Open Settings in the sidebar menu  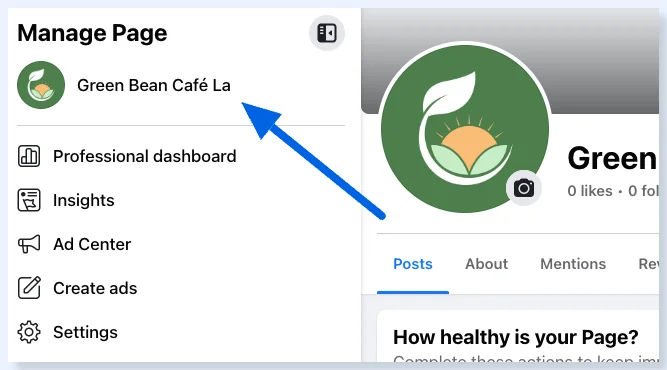point(86,332)
